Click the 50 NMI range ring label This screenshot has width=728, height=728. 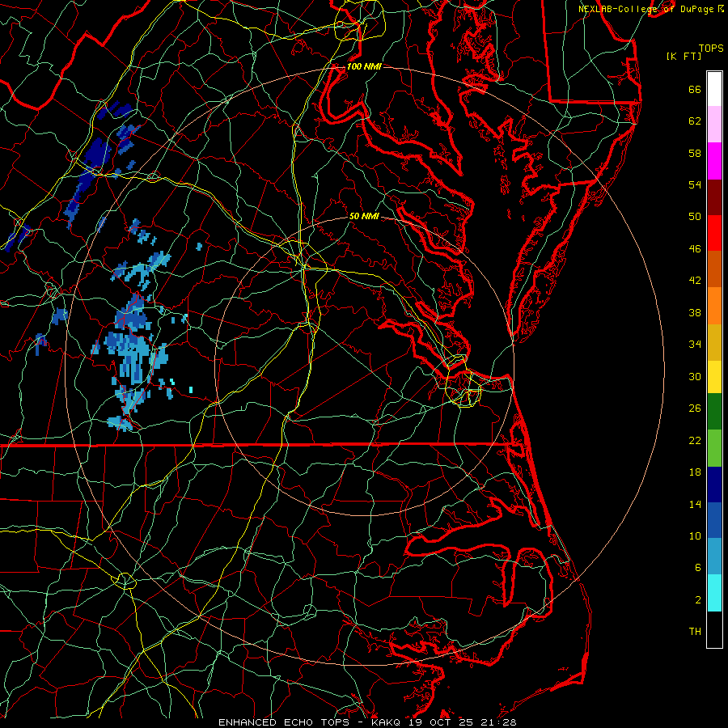(364, 216)
